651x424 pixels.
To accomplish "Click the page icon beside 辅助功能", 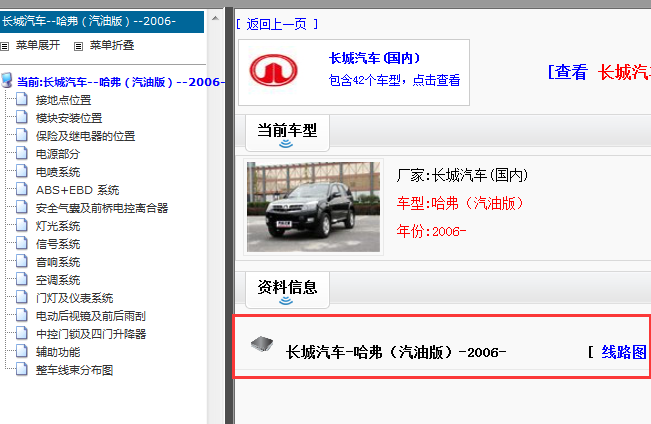I will (22, 351).
